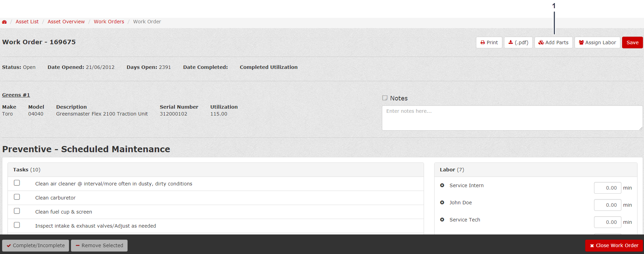The image size is (644, 254).
Task: Remove Service Intern labor entry icon
Action: [442, 185]
